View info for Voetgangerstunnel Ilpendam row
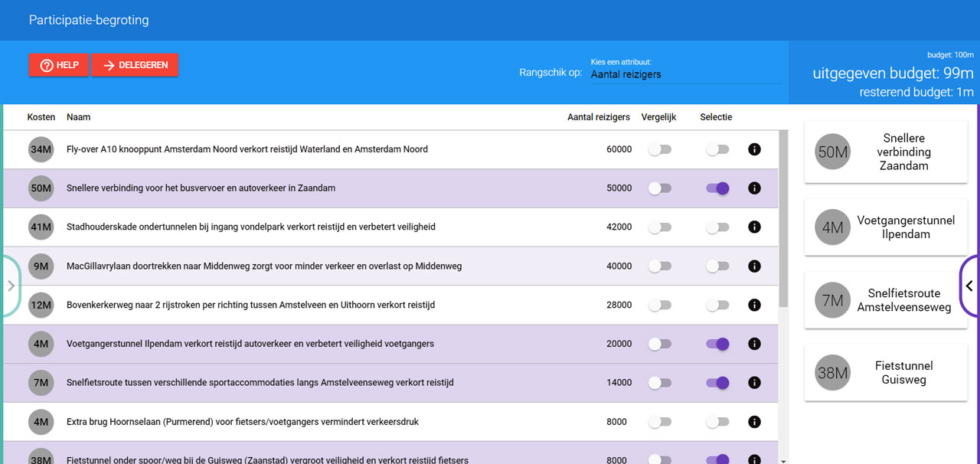The image size is (980, 464). pyautogui.click(x=754, y=345)
